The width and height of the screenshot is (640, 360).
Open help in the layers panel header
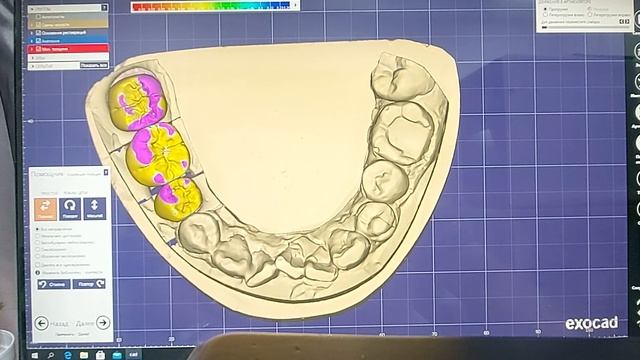[104, 8]
